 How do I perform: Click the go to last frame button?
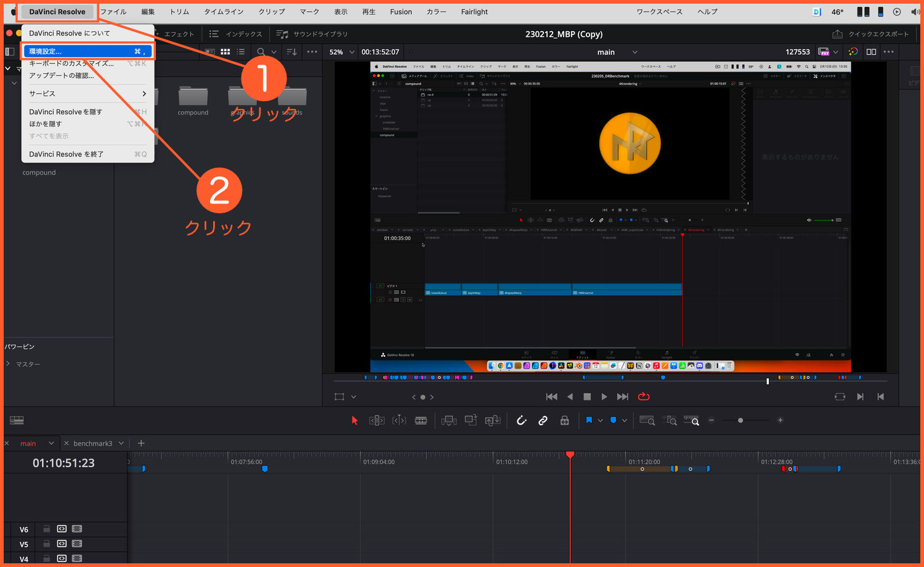pos(623,397)
